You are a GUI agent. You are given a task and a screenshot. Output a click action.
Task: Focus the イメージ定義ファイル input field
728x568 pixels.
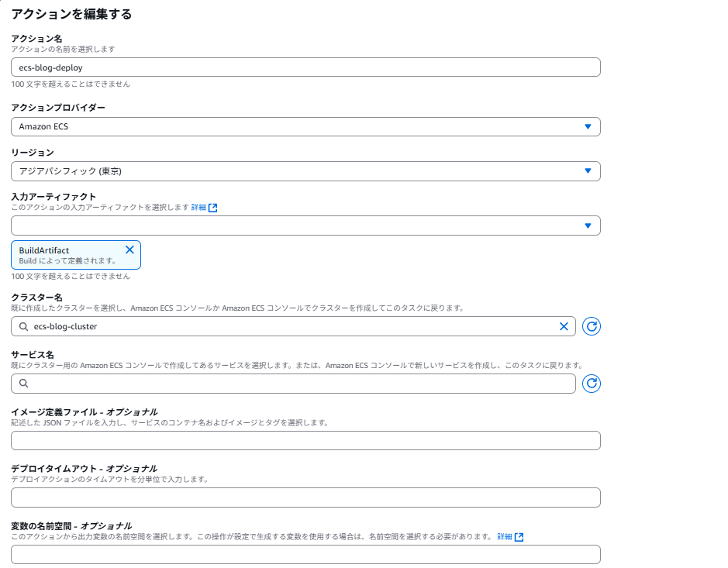305,441
